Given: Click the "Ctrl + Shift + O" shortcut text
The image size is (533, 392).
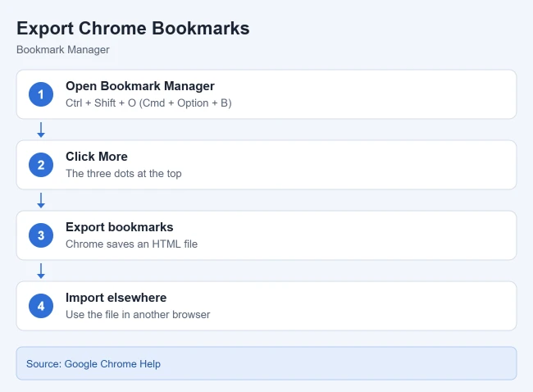Looking at the screenshot, I should [x=101, y=103].
